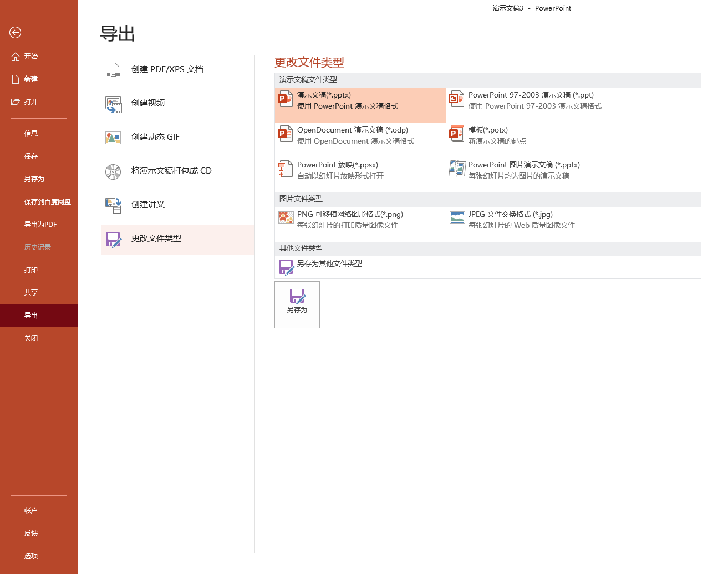Open 选项 in the sidebar

39,556
